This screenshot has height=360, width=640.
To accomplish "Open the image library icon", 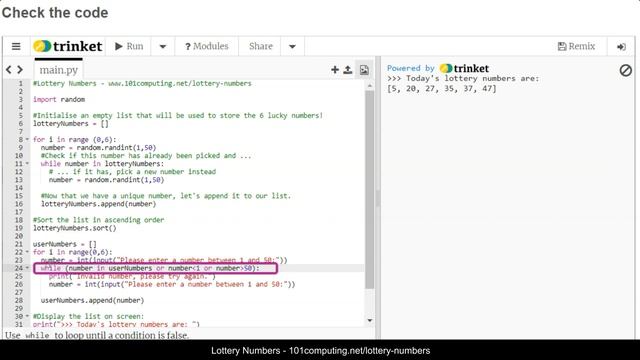I will [364, 70].
